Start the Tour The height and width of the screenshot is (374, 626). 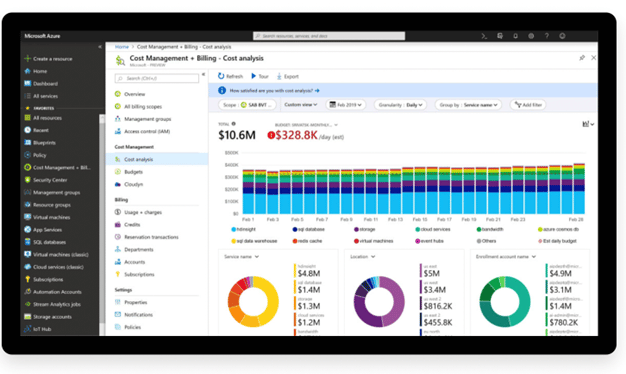pos(260,76)
